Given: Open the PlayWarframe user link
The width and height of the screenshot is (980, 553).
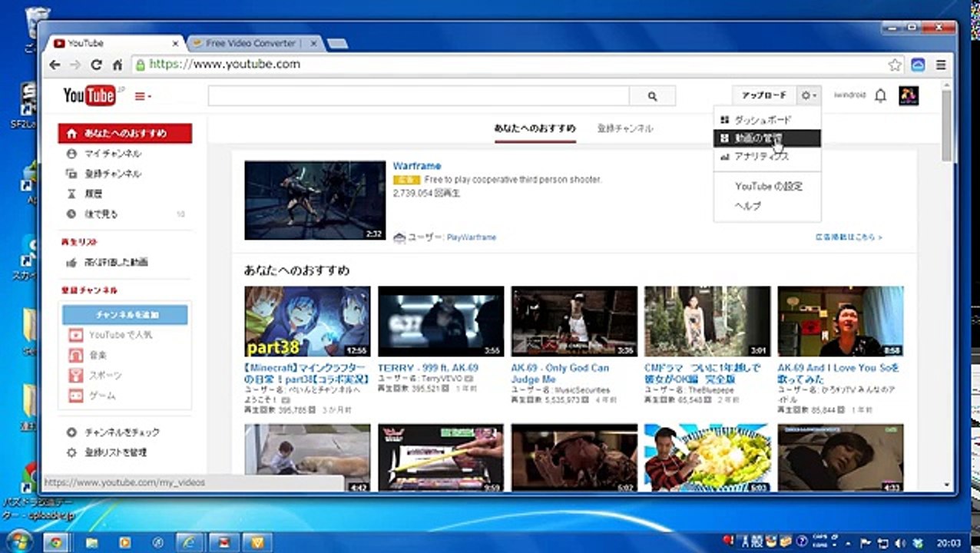Looking at the screenshot, I should (472, 237).
